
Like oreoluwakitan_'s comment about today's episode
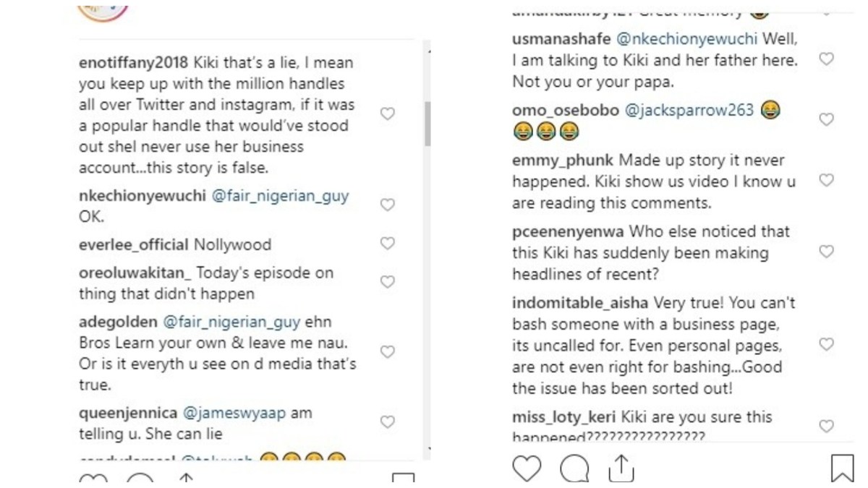coord(388,282)
